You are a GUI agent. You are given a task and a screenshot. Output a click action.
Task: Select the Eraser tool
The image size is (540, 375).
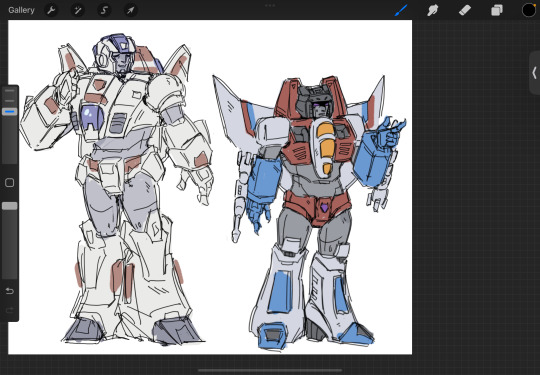click(465, 10)
